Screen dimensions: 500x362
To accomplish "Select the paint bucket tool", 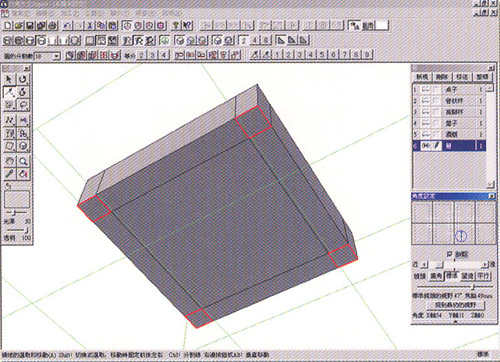I will 23,174.
